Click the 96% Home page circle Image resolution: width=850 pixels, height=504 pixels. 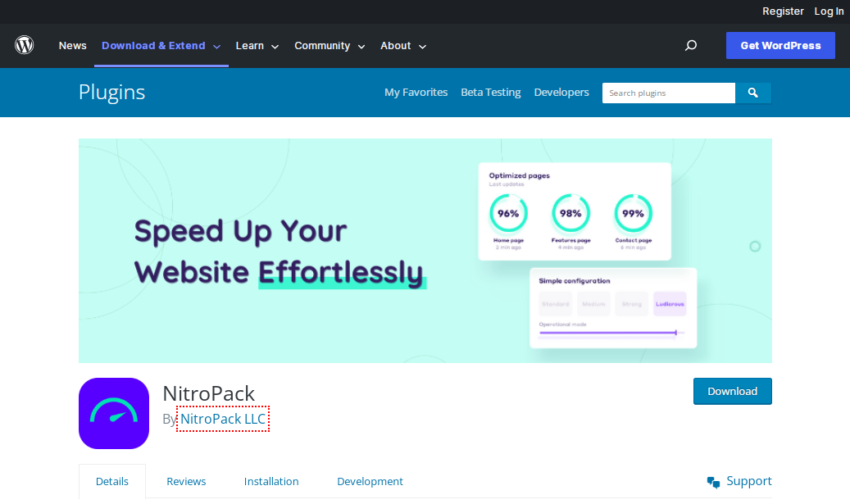[508, 214]
